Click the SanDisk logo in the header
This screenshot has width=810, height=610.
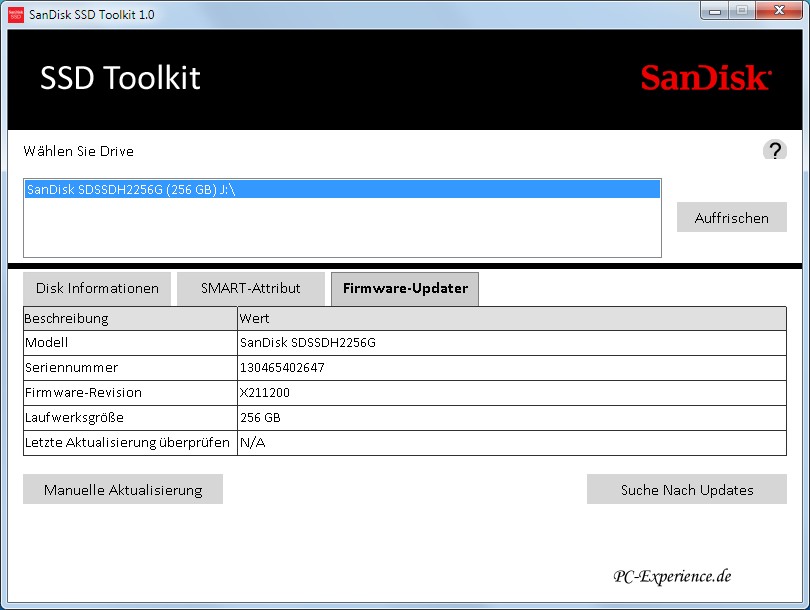[706, 78]
